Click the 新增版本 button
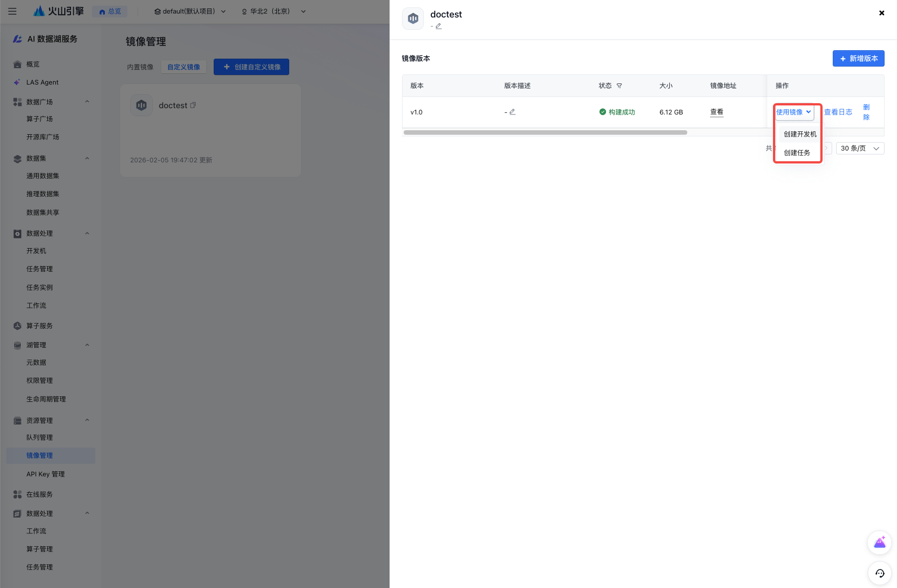Screen dimensions: 897x588 [x=859, y=59]
